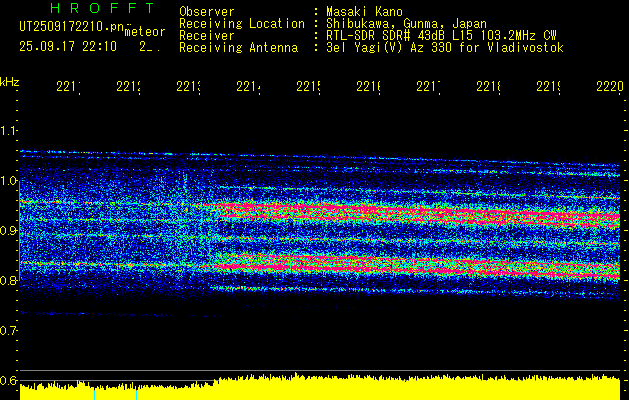This screenshot has width=629, height=400.
Task: Click the 2213 time axis marker
Action: (x=189, y=86)
